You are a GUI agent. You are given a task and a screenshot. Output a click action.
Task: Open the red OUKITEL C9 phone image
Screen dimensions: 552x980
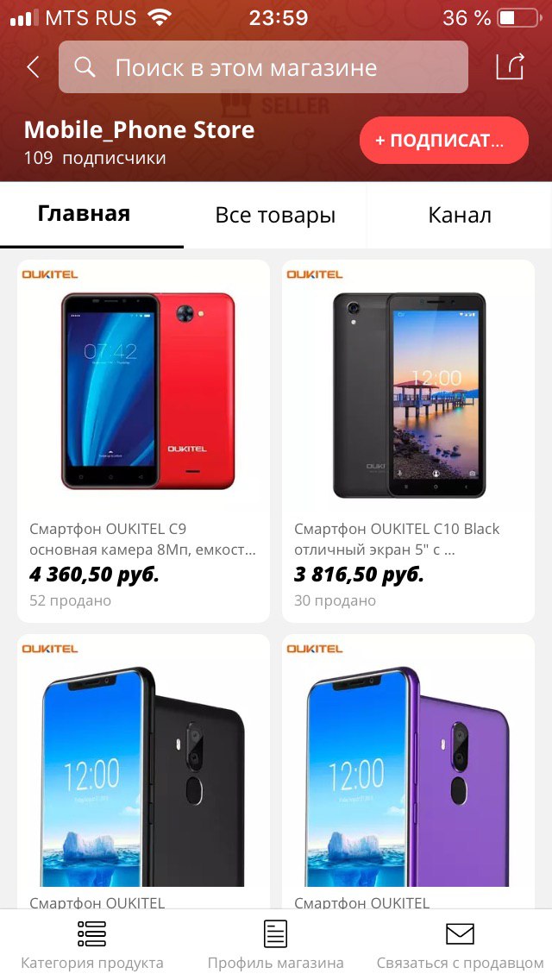coord(148,391)
